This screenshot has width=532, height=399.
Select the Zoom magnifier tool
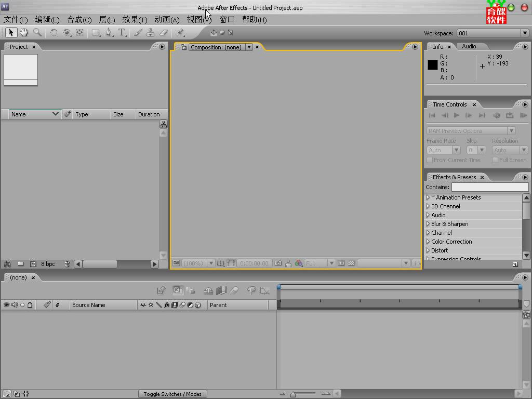[x=37, y=33]
